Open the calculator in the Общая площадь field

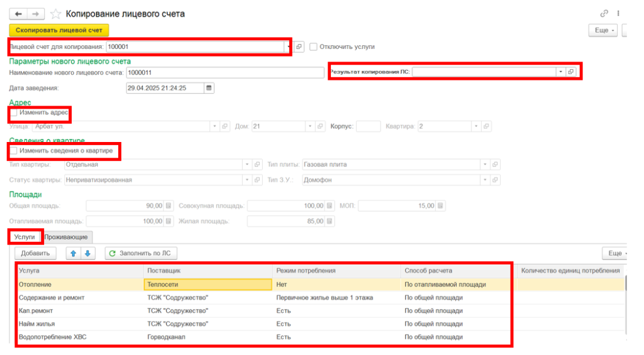pyautogui.click(x=169, y=206)
